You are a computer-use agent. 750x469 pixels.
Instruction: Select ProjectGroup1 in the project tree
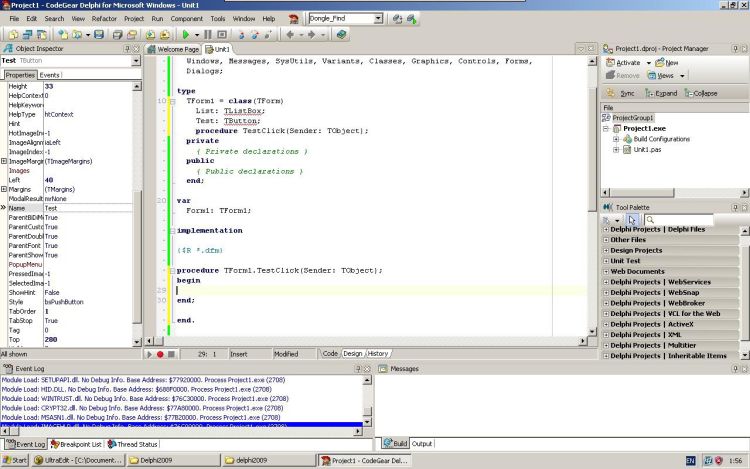[x=633, y=118]
